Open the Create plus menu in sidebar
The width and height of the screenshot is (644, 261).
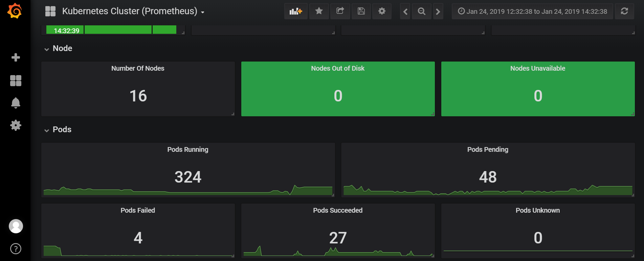(x=16, y=57)
